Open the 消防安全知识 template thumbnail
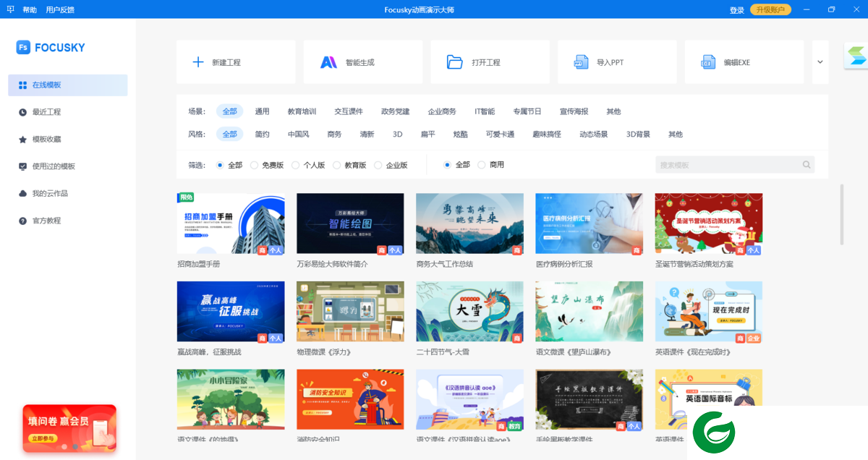 tap(350, 400)
